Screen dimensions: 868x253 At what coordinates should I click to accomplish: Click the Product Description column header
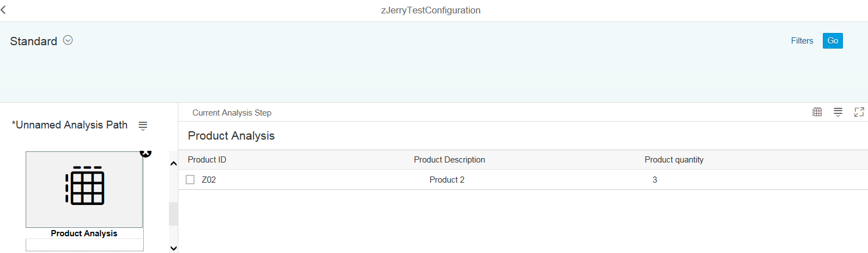pos(449,160)
